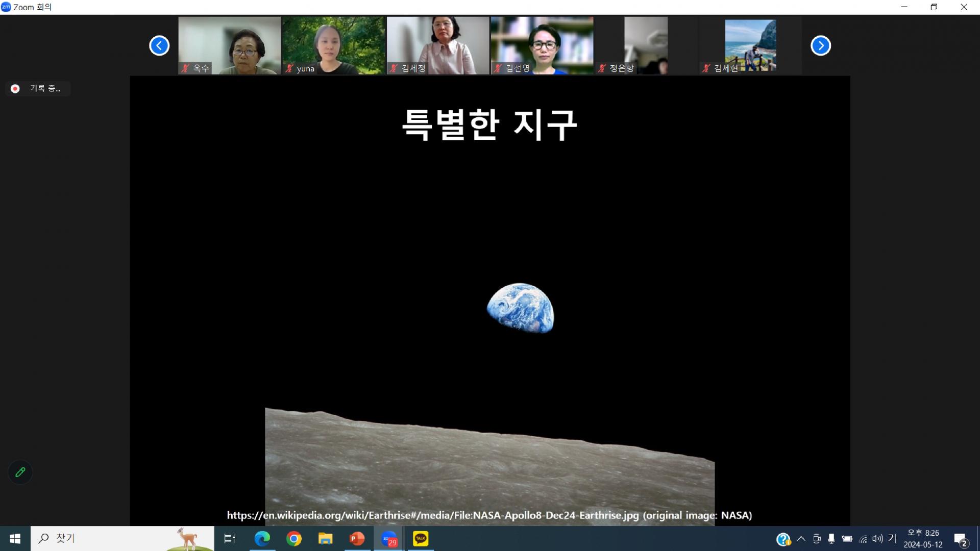Click muted mic icon next to 김선영
The height and width of the screenshot is (551, 980).
pos(498,68)
